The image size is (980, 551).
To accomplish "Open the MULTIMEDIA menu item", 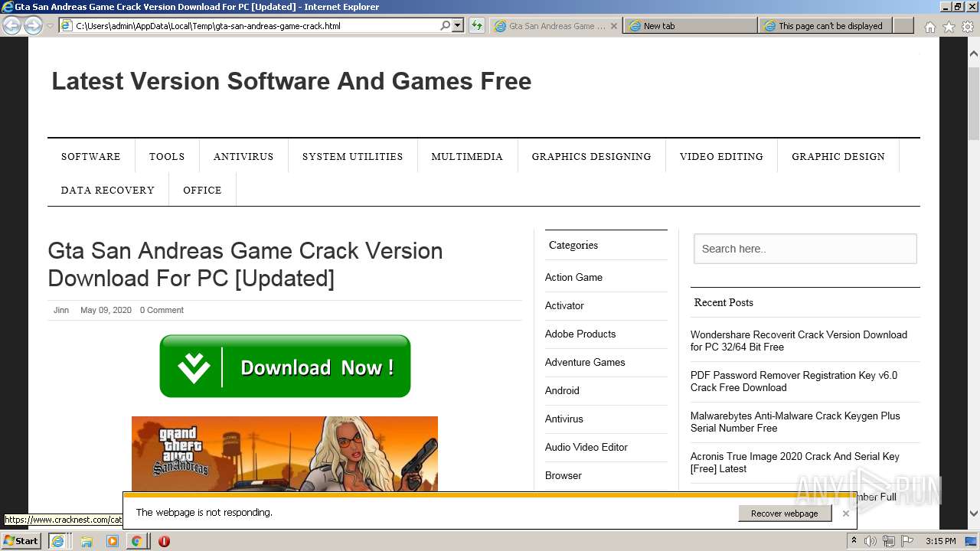I will pos(467,156).
